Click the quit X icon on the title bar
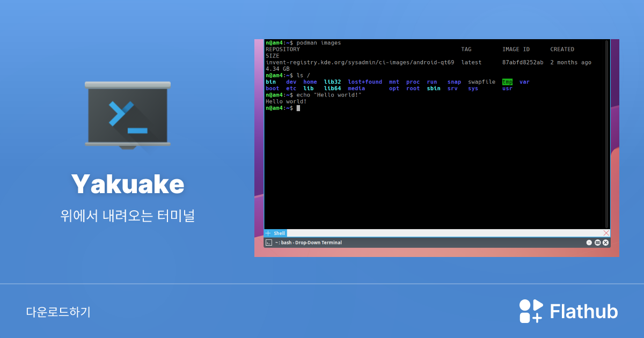Screen dimensions: 644x338 click(605, 242)
